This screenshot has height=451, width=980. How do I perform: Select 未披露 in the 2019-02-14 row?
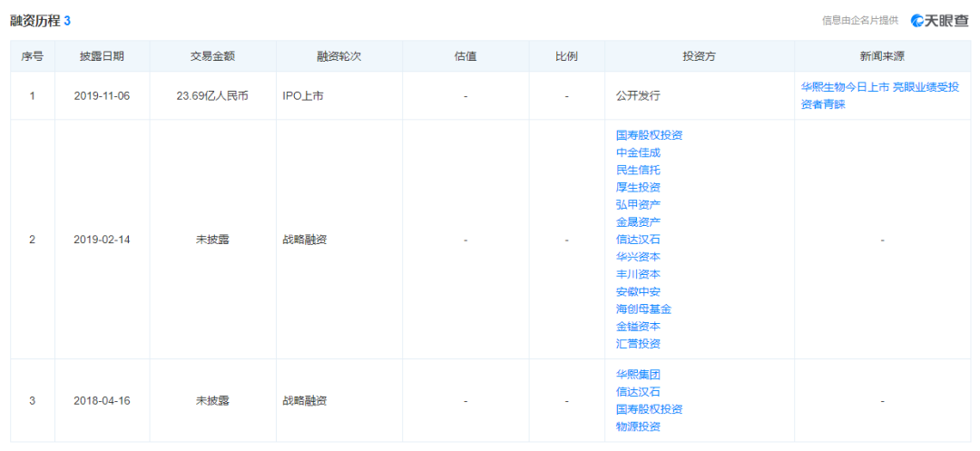point(212,240)
